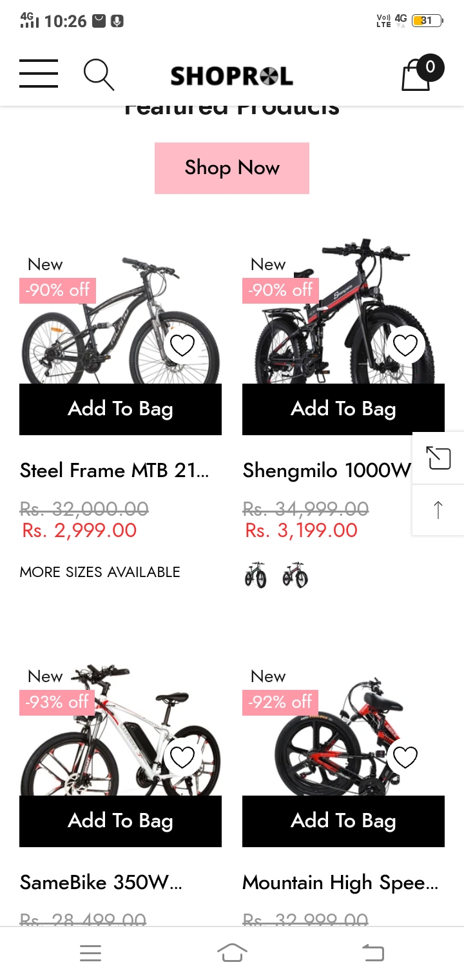Click the Shop Now button
This screenshot has width=464, height=980.
click(x=232, y=168)
